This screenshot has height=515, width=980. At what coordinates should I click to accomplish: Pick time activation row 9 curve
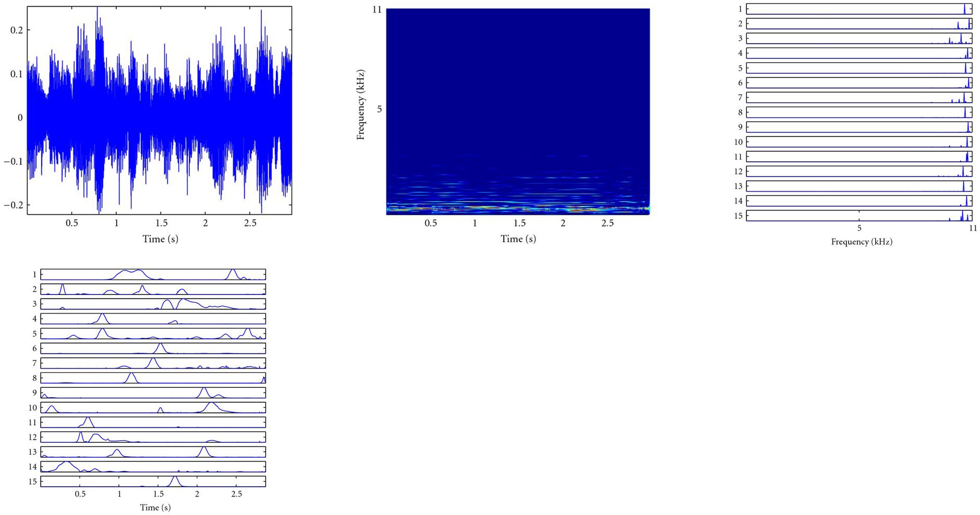153,393
